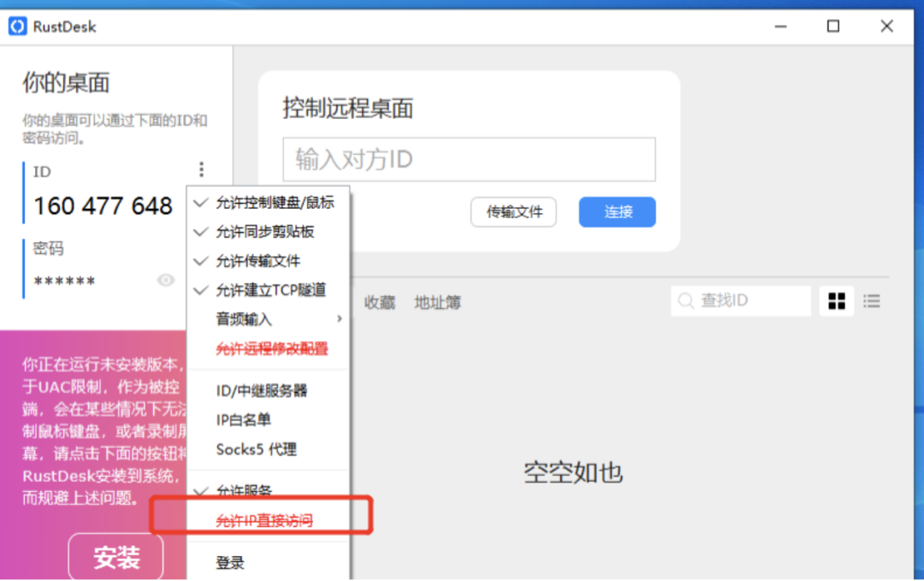Toggle 允许建立TCP隧道 option

click(269, 290)
